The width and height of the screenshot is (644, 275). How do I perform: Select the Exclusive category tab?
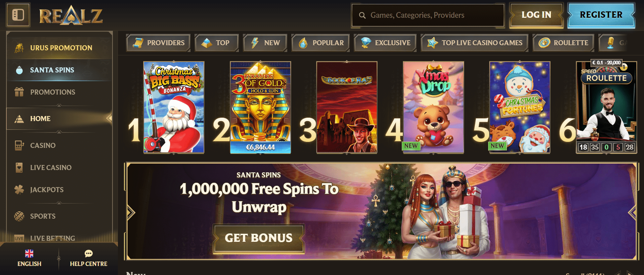385,43
